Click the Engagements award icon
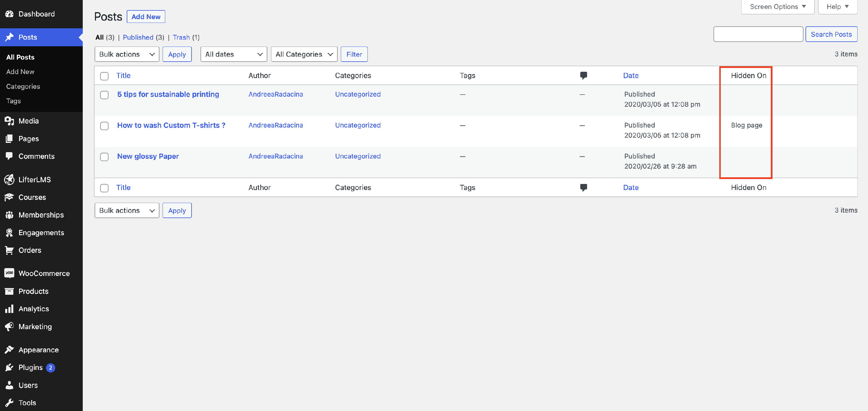 point(9,233)
